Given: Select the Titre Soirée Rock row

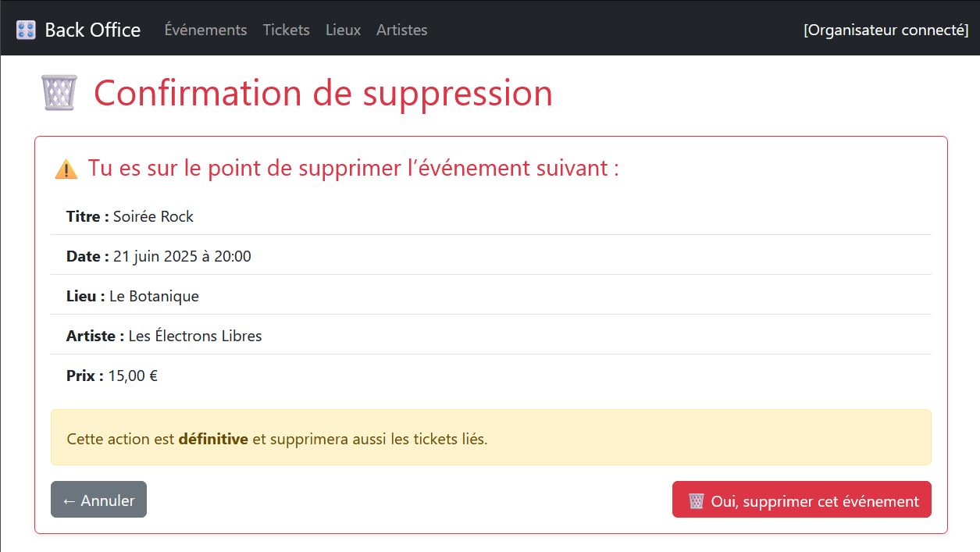Looking at the screenshot, I should [490, 216].
